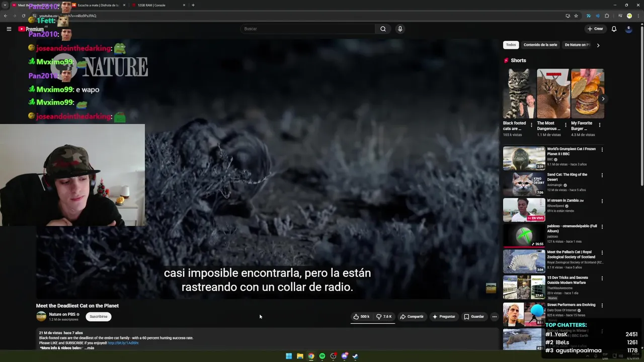Open options for Black footed cats short
Image resolution: width=644 pixels, height=362 pixels.
click(x=531, y=125)
